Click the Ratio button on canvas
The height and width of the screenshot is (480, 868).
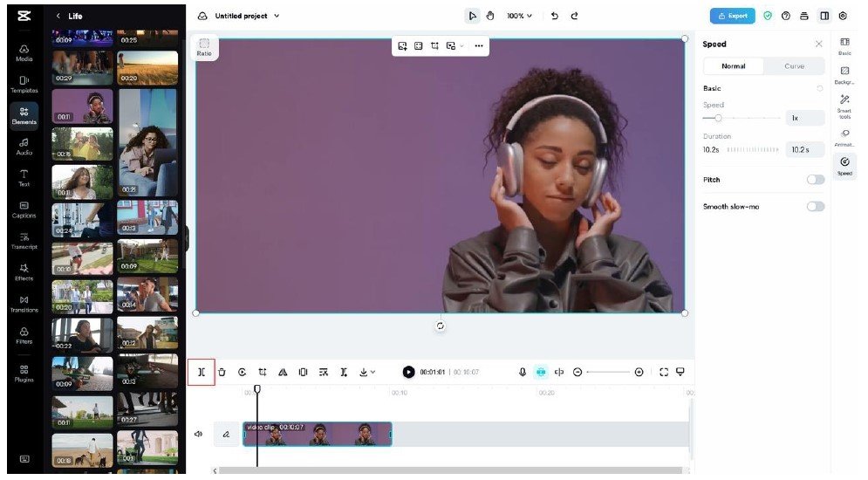point(204,47)
